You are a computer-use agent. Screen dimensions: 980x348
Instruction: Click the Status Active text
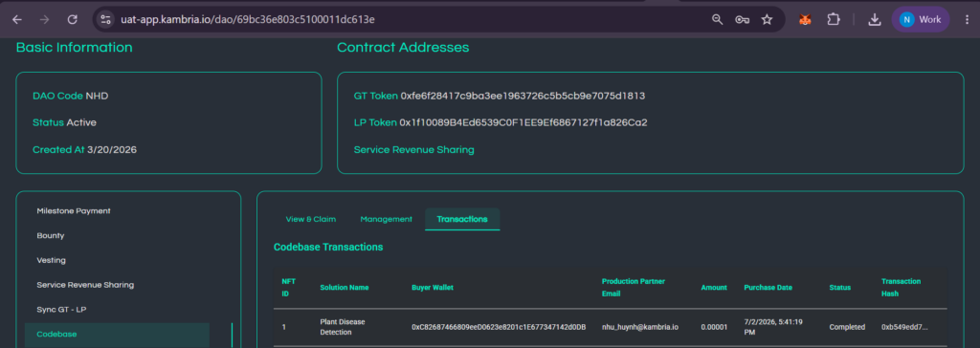click(x=64, y=122)
